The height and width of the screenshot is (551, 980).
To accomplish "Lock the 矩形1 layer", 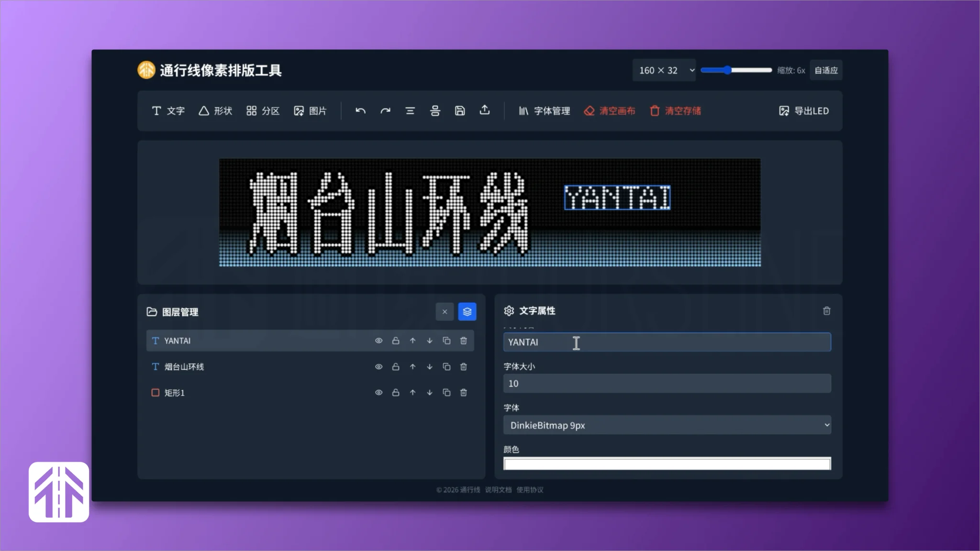I will coord(395,392).
